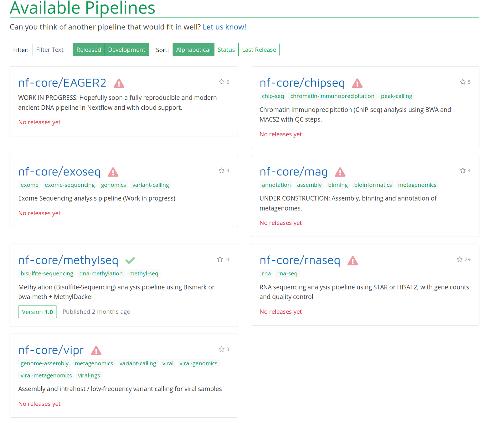Click the exome tag on exoseq
This screenshot has height=423, width=504.
pos(29,185)
